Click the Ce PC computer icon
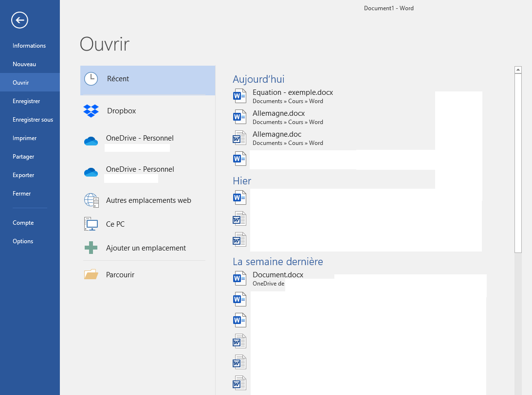 pyautogui.click(x=91, y=224)
